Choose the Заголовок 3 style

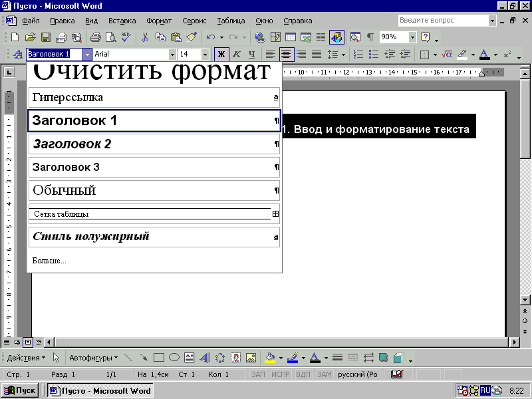click(x=154, y=167)
